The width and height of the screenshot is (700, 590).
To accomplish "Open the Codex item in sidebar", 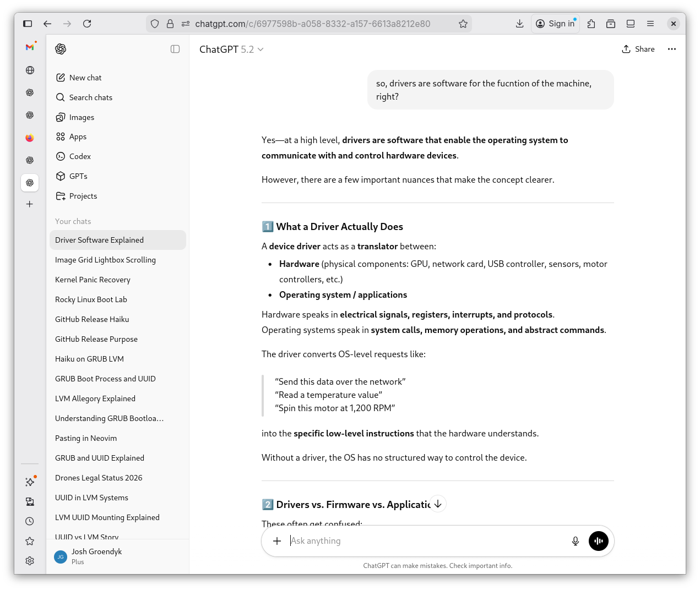I will point(80,156).
